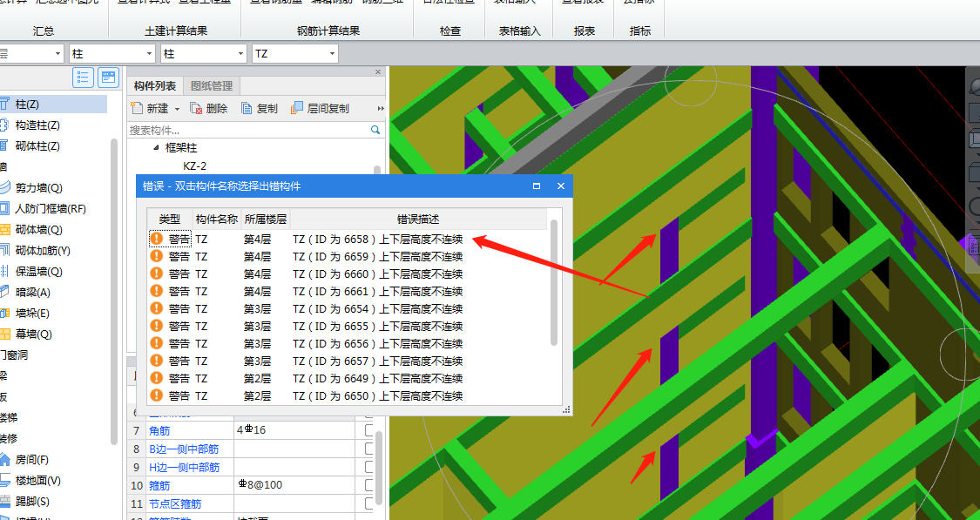Select 暗梁(A) hidden beam item
This screenshot has width=980, height=520.
(32, 292)
